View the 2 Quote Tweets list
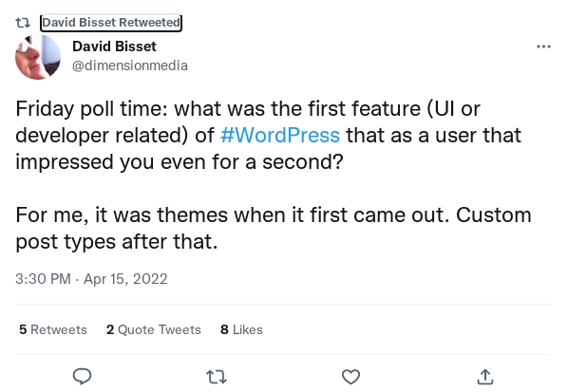 tap(154, 329)
